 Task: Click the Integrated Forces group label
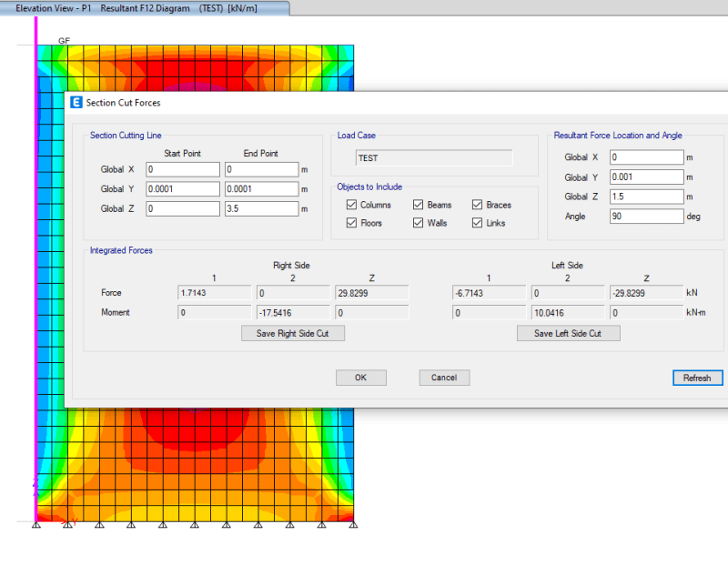(121, 250)
